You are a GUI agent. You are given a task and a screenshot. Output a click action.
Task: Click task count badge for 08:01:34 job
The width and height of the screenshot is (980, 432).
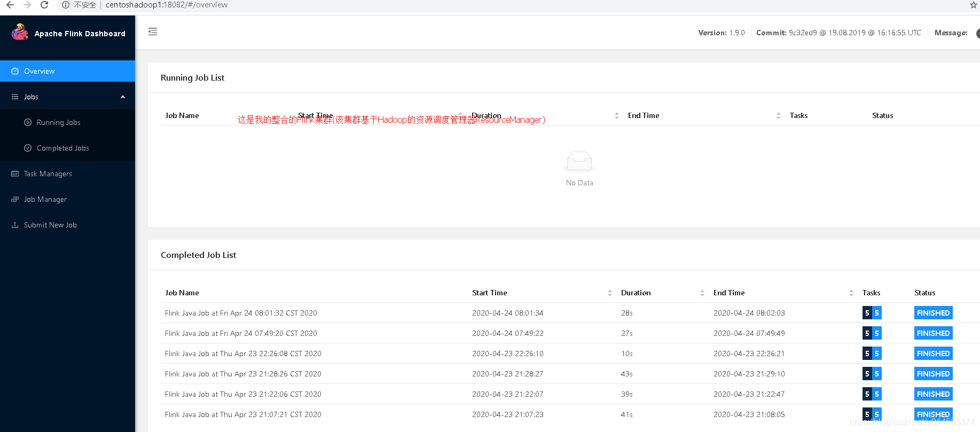[x=872, y=313]
